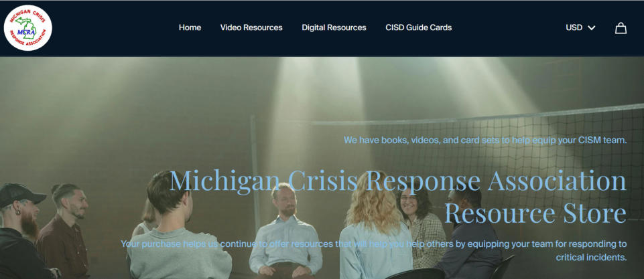This screenshot has height=279, width=644.
Task: Click the Resource Store heading line
Action: click(x=535, y=213)
